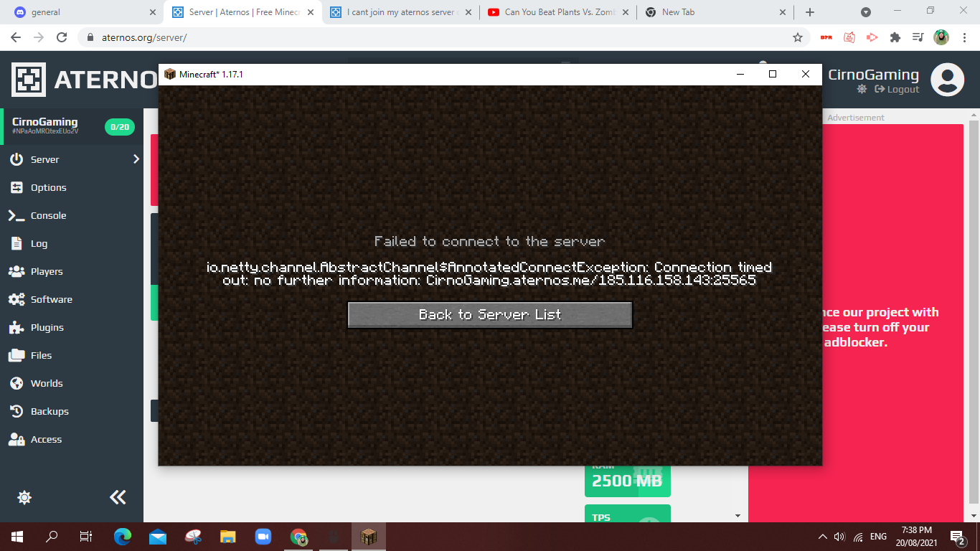Click the CirnoGaming server name in sidebar
The width and height of the screenshot is (980, 551).
coord(45,122)
